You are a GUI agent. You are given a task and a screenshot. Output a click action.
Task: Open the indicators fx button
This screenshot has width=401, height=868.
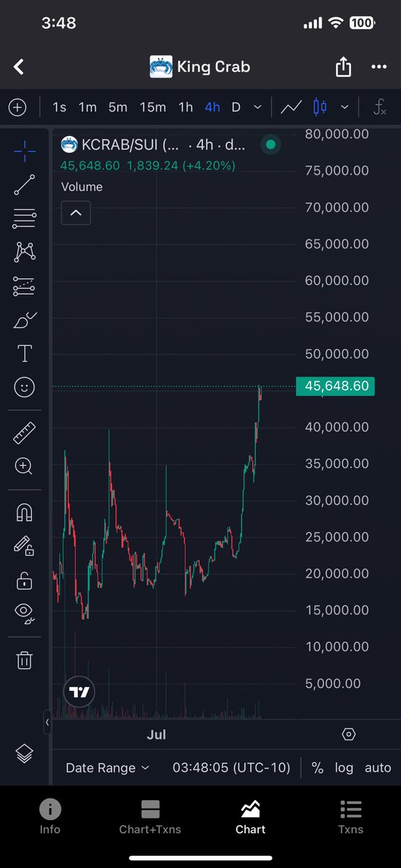tap(379, 108)
